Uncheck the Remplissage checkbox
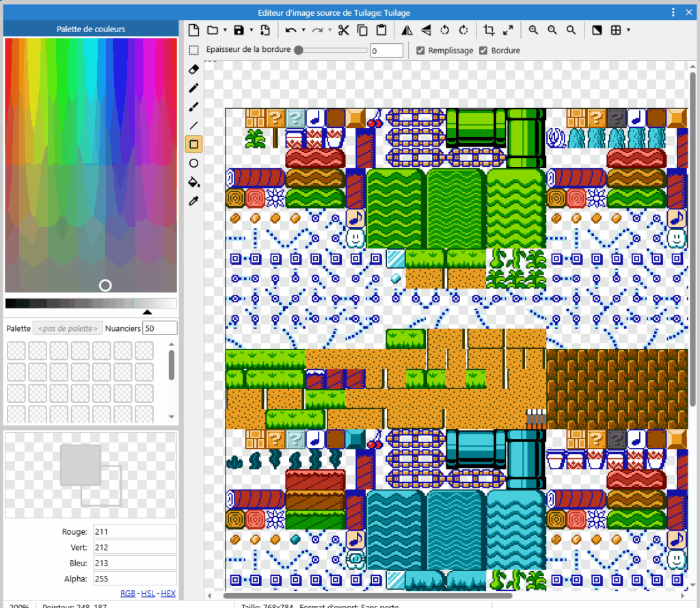Viewport: 700px width, 608px height. 420,51
